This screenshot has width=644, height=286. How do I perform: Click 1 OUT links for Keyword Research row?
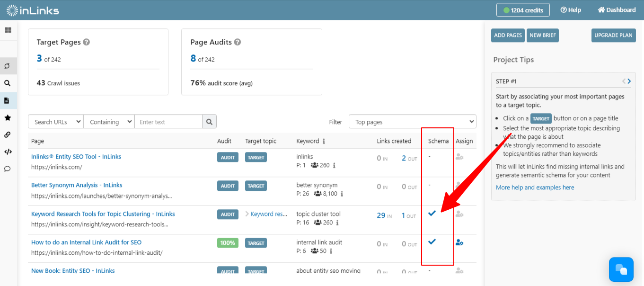point(409,215)
